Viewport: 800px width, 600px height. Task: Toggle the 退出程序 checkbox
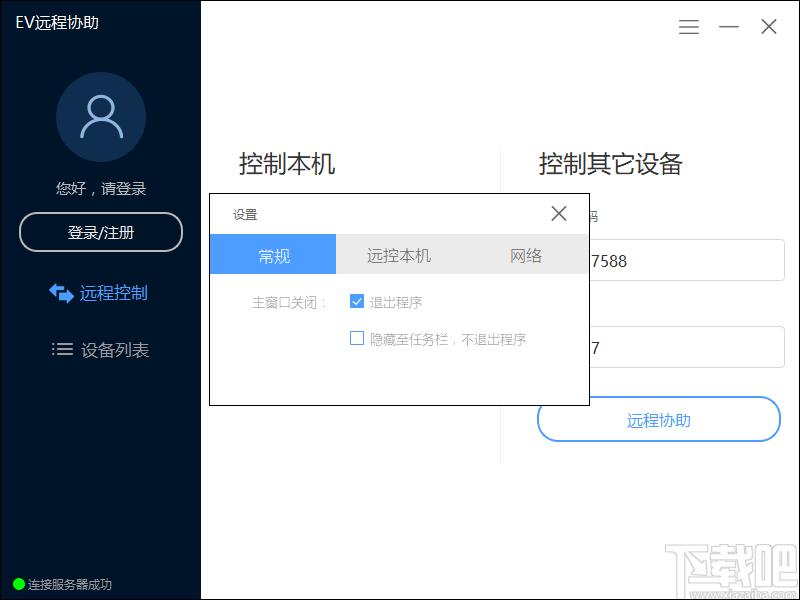coord(357,301)
